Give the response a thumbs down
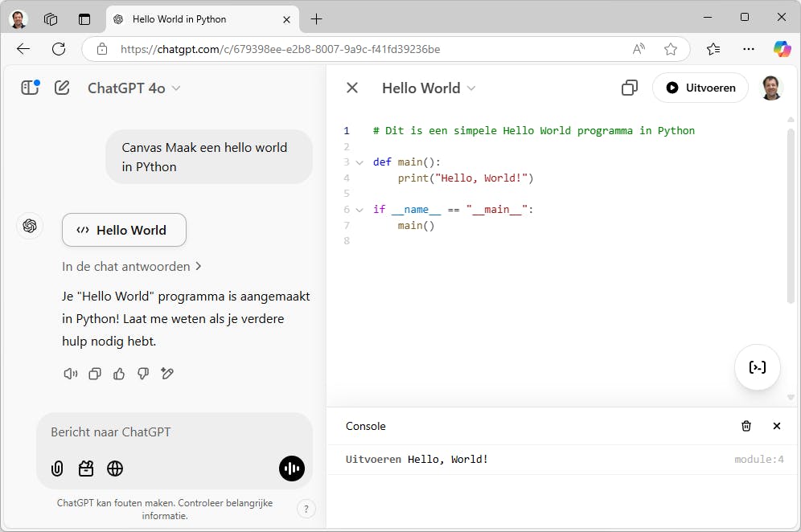The width and height of the screenshot is (801, 532). (x=143, y=374)
